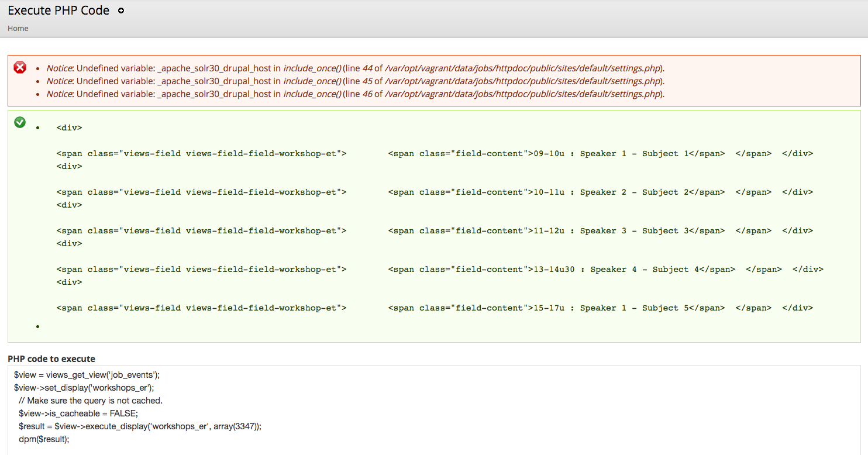
Task: Open the Home breadcrumb link
Action: coord(18,28)
